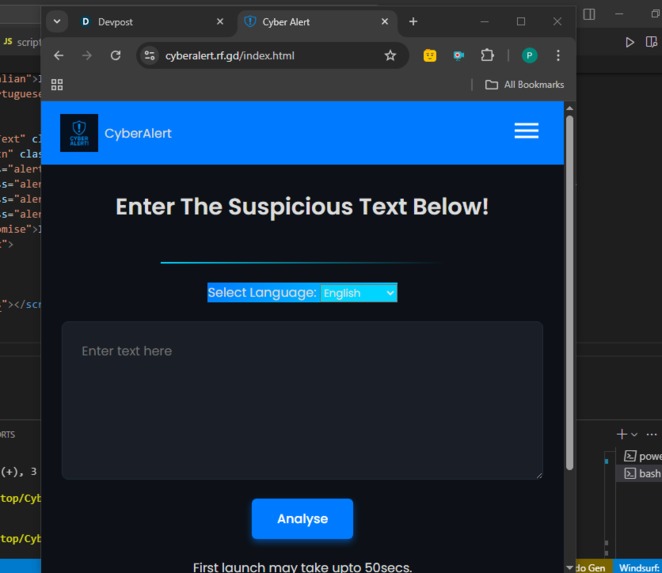This screenshot has width=662, height=573.
Task: Open the tab search dropdown arrow
Action: (x=57, y=22)
